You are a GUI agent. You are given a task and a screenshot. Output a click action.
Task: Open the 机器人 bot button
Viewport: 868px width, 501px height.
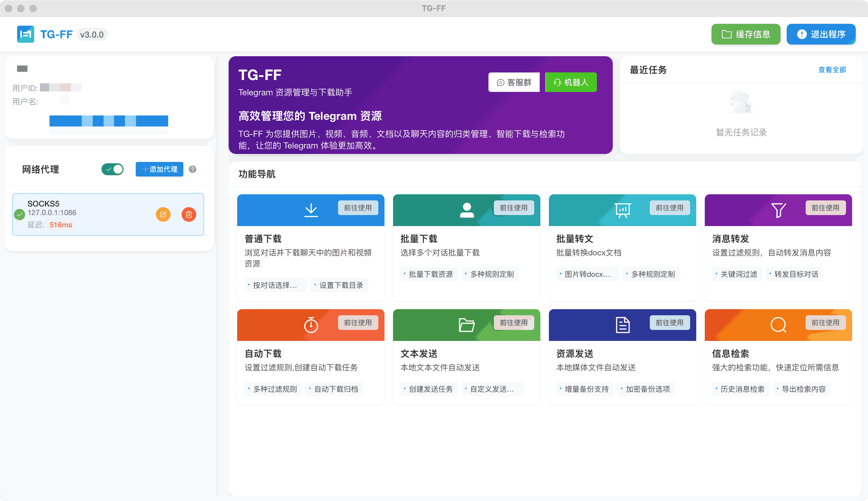tap(571, 82)
